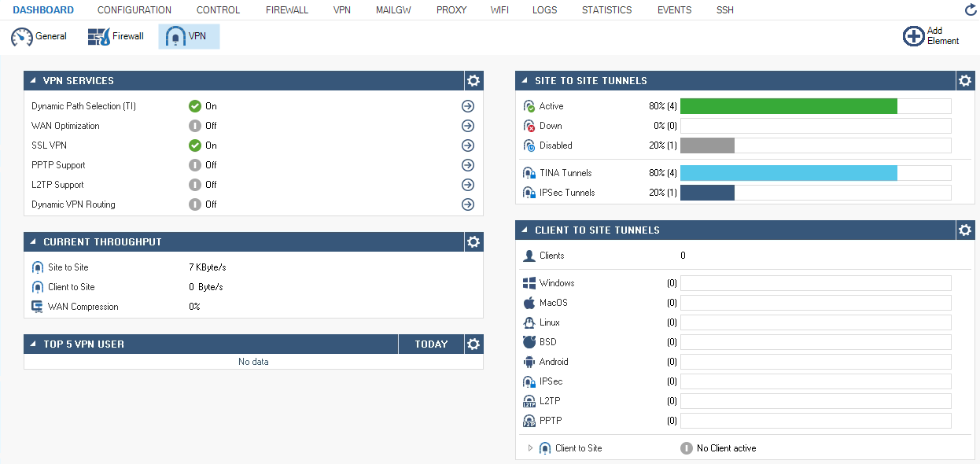Click the IPSec Tunnels lock icon
This screenshot has width=980, height=464.
[x=529, y=193]
